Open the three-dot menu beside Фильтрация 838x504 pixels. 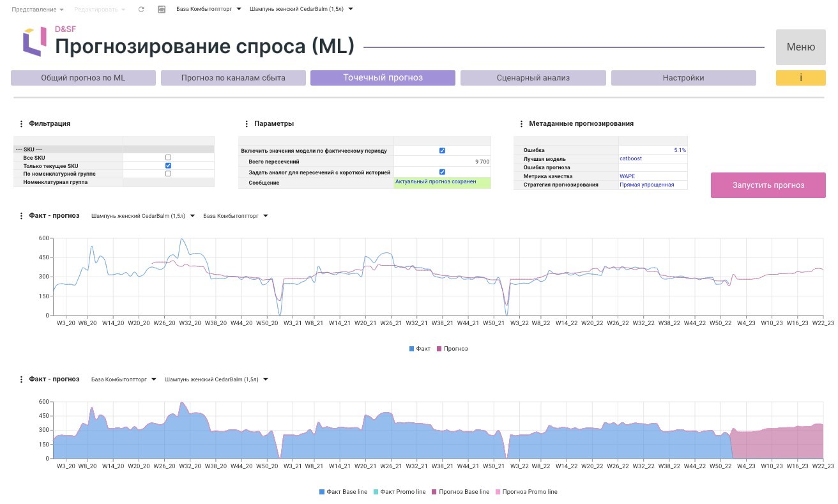tap(21, 124)
